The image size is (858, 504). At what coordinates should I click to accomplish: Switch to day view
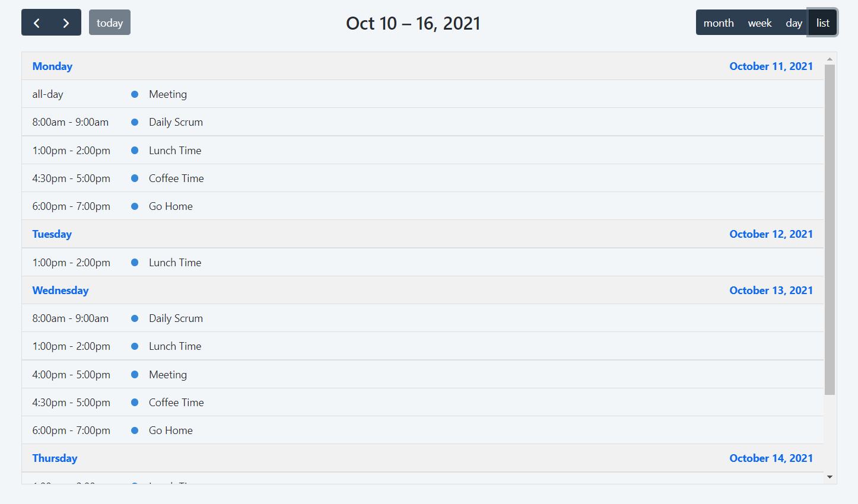[793, 23]
